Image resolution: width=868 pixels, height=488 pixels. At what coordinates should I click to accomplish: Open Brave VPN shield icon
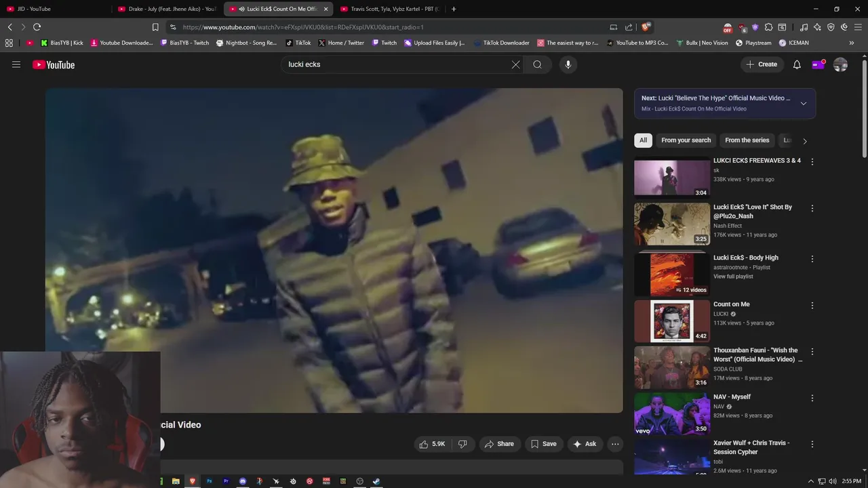[831, 27]
